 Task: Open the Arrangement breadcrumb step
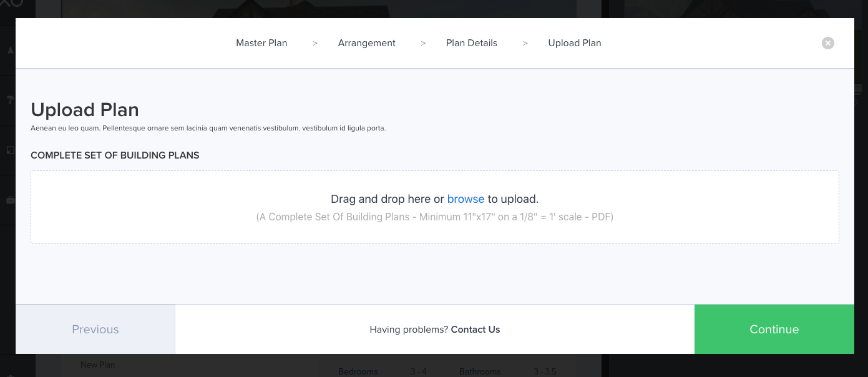pos(367,43)
